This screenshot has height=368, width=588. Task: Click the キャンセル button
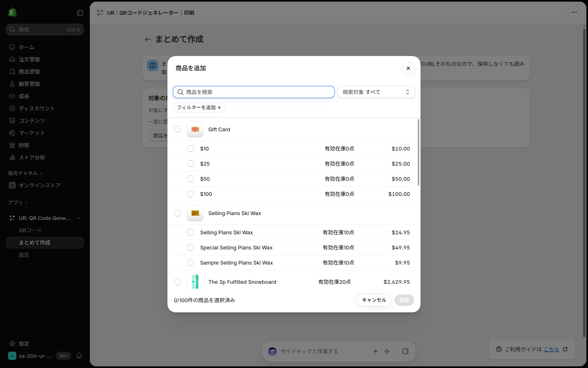tap(374, 300)
